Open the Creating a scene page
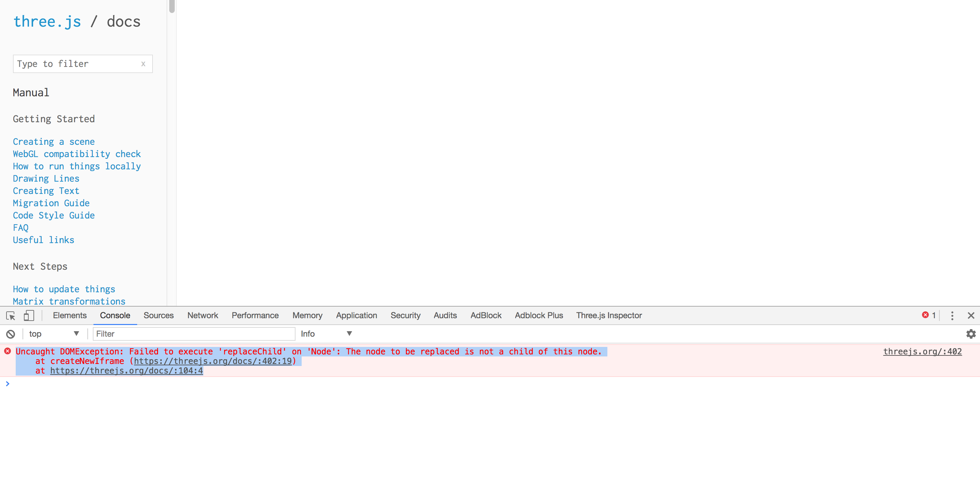 [54, 142]
